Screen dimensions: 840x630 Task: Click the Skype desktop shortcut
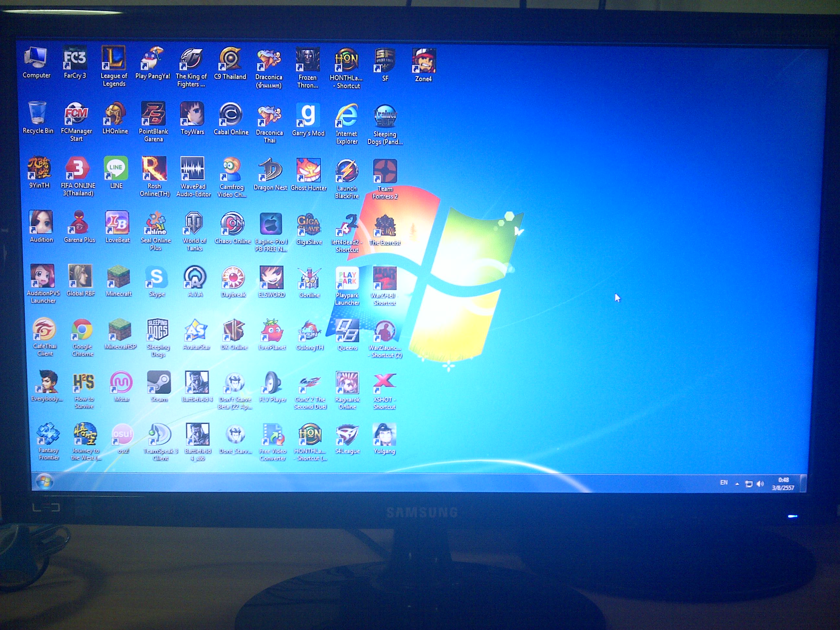(x=157, y=278)
